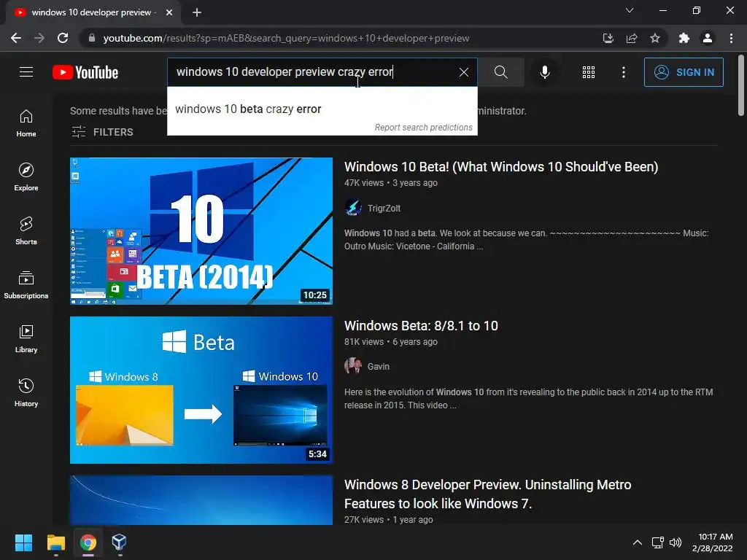Open the Windows Start button
747x560 pixels.
tap(23, 542)
